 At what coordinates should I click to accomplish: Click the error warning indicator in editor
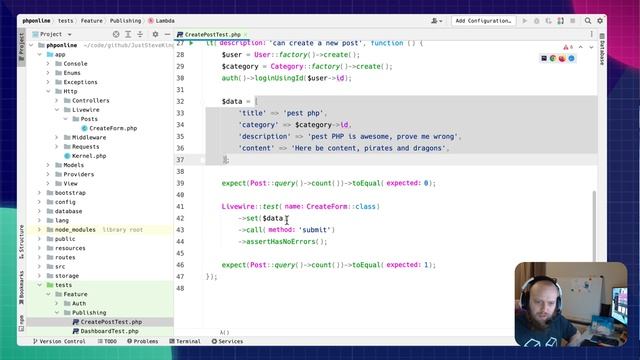click(x=568, y=47)
